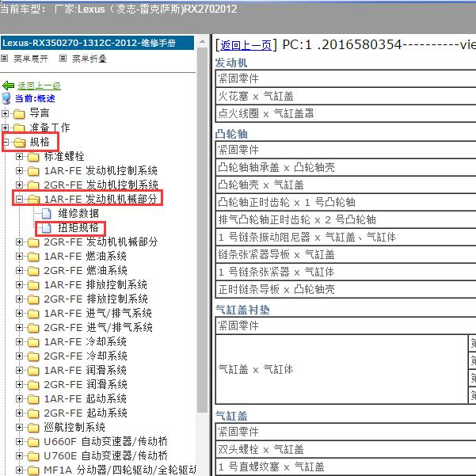Click the 2GR-FE 润滑系统 folder icon
Viewport: 476px width, 476px height.
pyautogui.click(x=33, y=385)
